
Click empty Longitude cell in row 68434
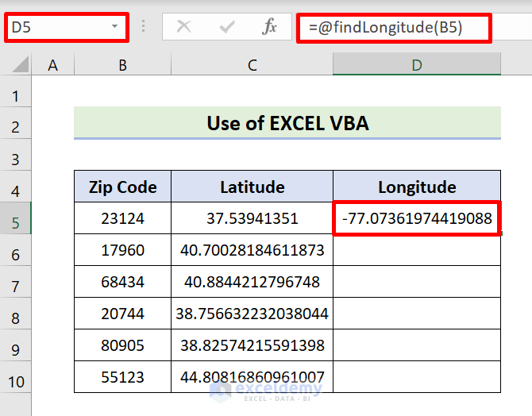pyautogui.click(x=417, y=282)
